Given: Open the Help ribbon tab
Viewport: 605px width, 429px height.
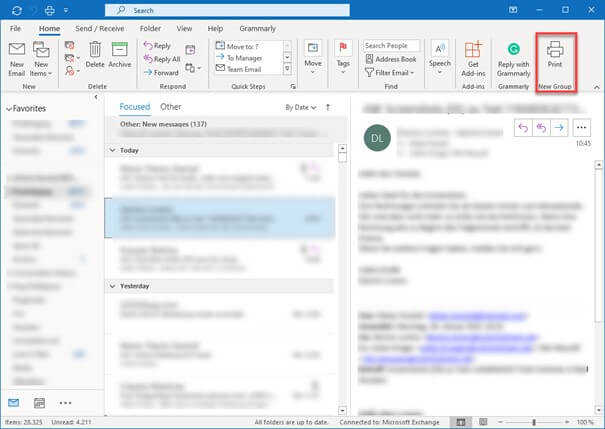Looking at the screenshot, I should (215, 29).
